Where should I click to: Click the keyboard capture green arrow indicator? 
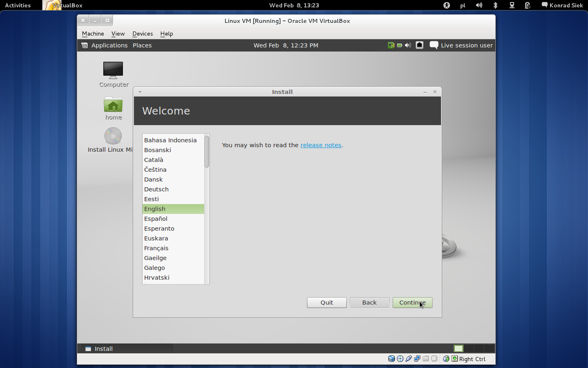454,359
